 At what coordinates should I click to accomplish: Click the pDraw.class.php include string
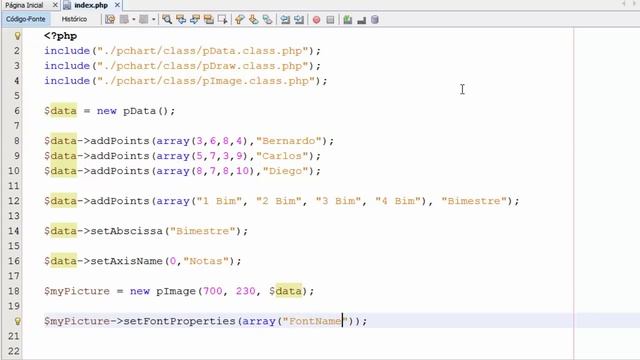(x=202, y=66)
